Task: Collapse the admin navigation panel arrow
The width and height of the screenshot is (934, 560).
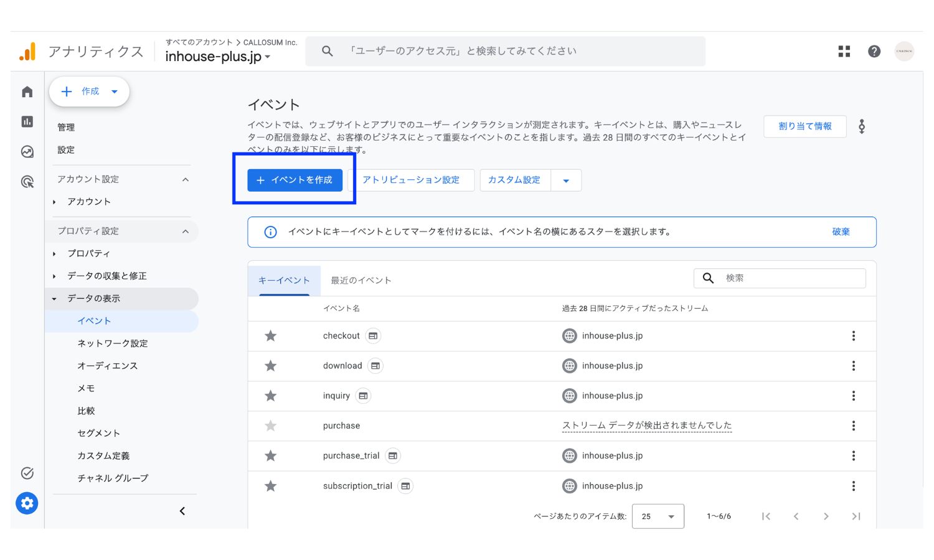Action: (x=182, y=511)
